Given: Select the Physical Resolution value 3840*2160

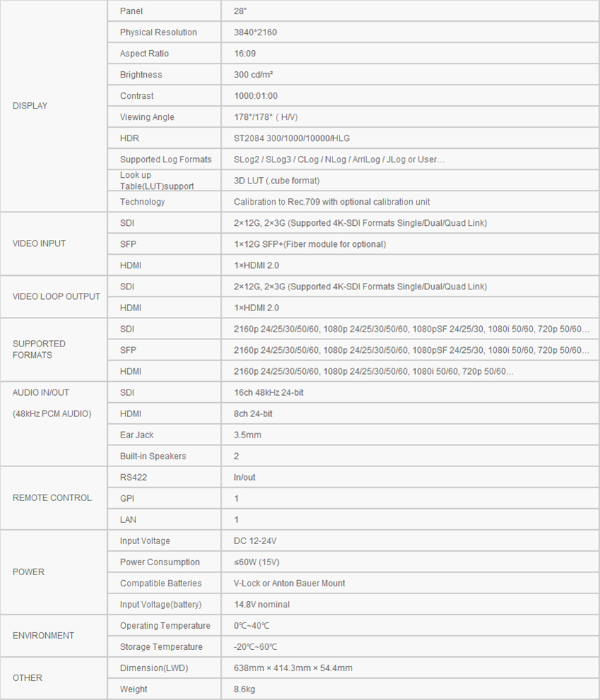Looking at the screenshot, I should 256,32.
